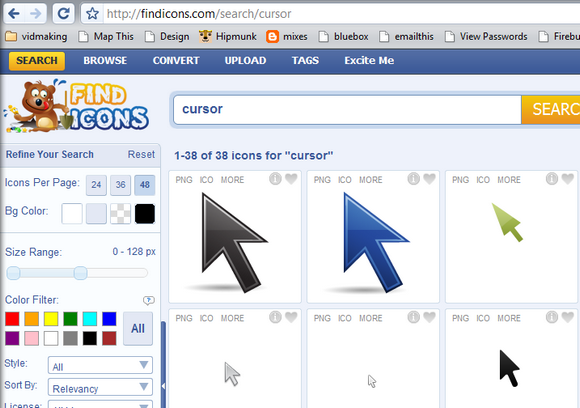
Task: Reload the page with refresh icon
Action: tap(63, 14)
